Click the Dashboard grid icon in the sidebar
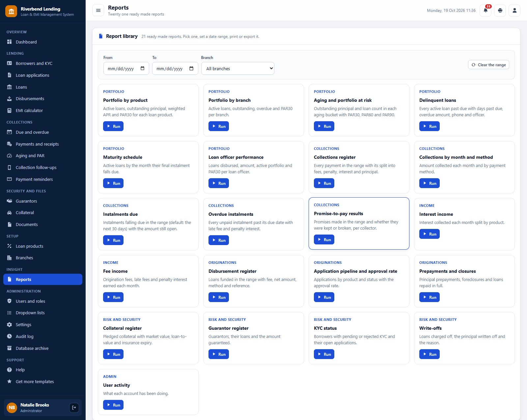Screen dimensions: 527x420 click(x=10, y=42)
